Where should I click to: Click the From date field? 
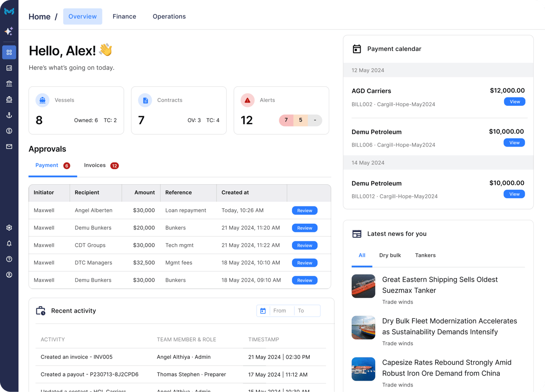click(280, 311)
